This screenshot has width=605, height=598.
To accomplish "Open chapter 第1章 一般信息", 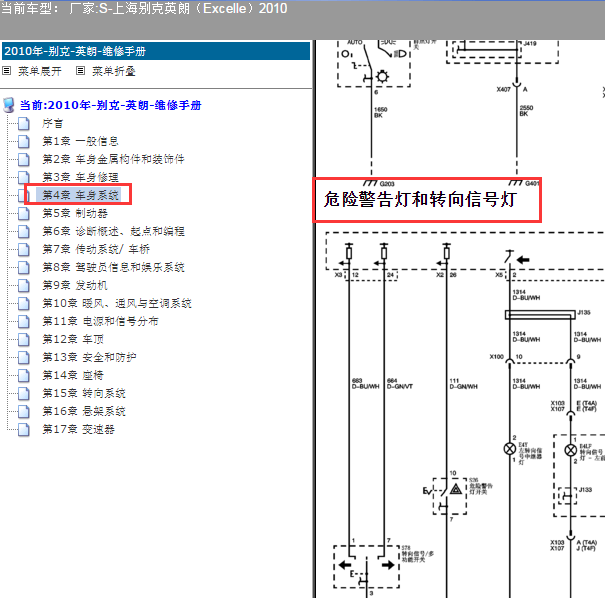I will 80,141.
